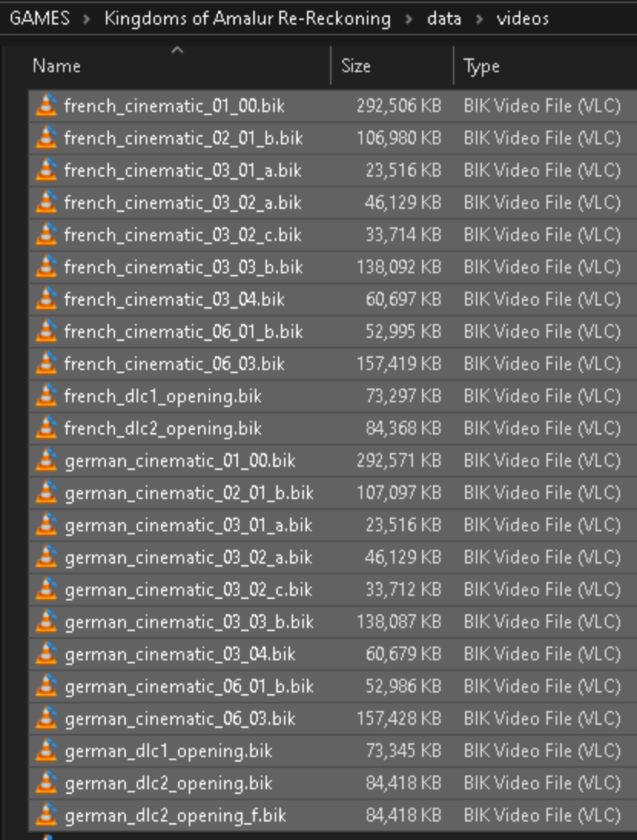Click VLC icon of german_cinematic_03_02_c.bik
Image resolution: width=637 pixels, height=840 pixels.
pos(47,589)
